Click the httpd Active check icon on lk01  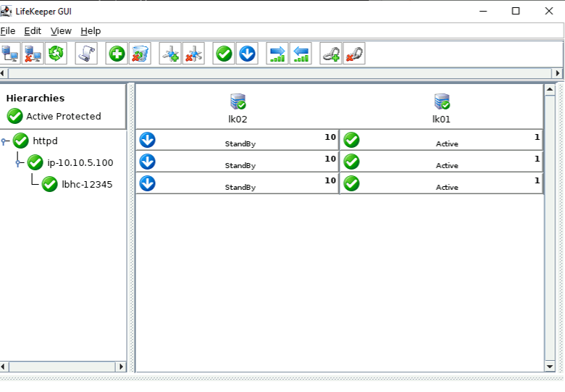coord(351,140)
